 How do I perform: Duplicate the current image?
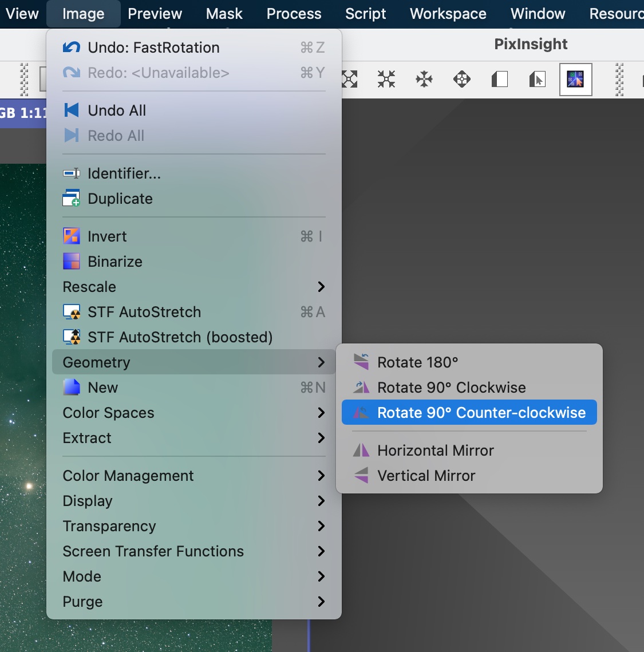(120, 199)
